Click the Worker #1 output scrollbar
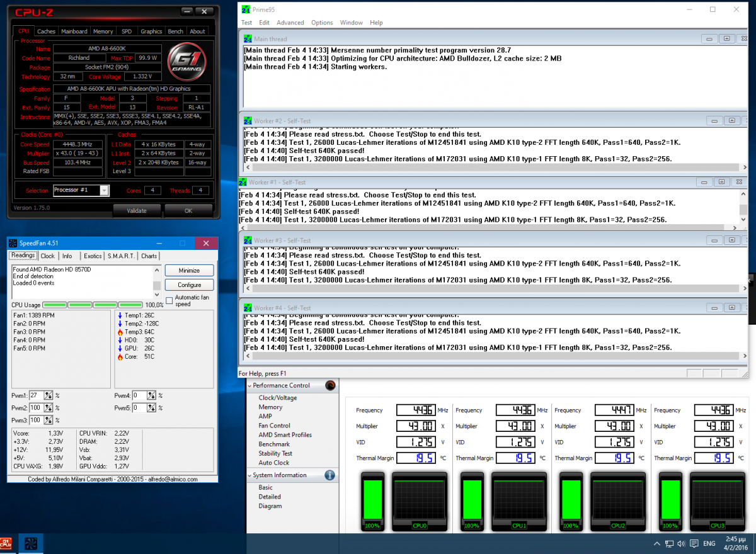This screenshot has width=756, height=554. [743, 207]
